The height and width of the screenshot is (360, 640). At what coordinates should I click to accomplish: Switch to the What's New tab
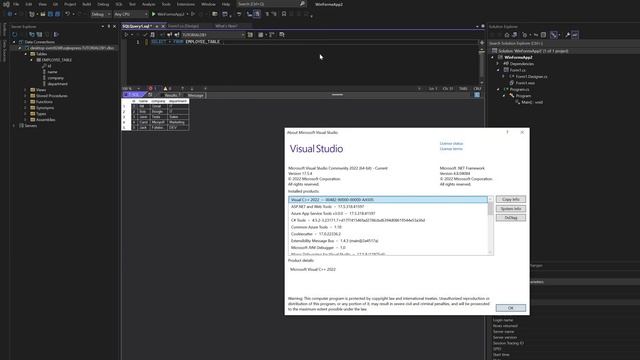click(226, 26)
